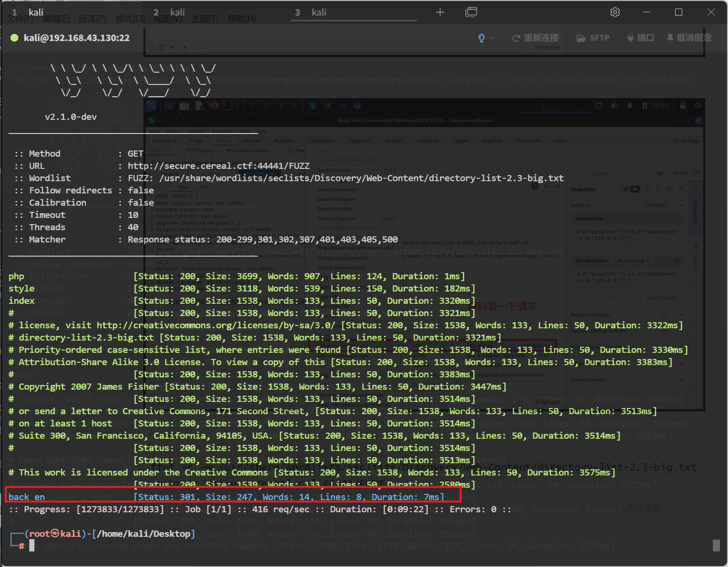Minimize the terminal window
The image size is (728, 567).
point(646,12)
